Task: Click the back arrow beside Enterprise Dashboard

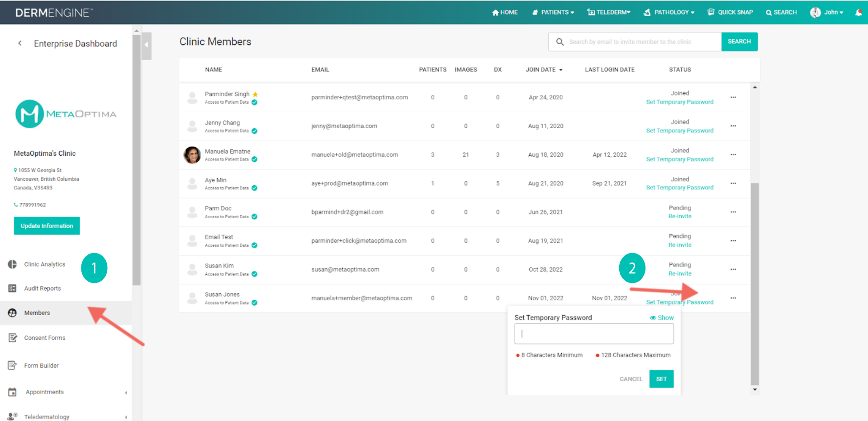Action: pyautogui.click(x=20, y=43)
